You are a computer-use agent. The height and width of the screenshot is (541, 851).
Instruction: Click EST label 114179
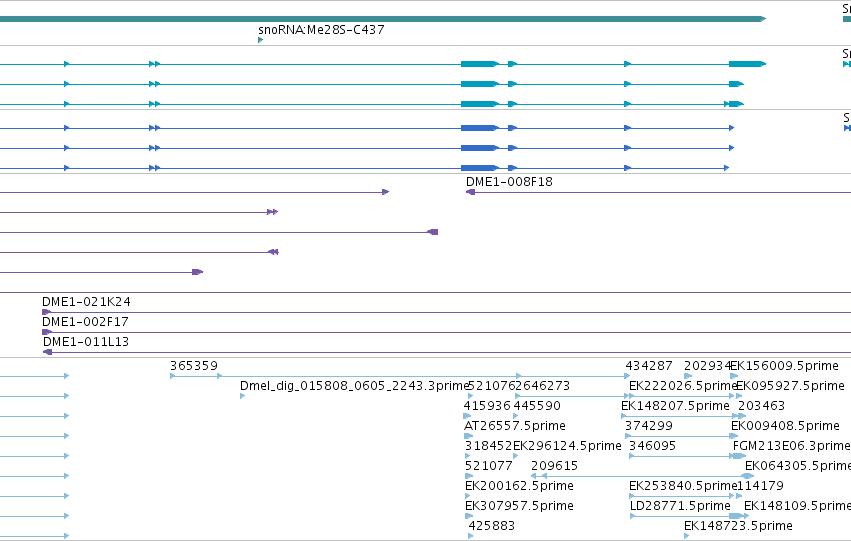[760, 486]
